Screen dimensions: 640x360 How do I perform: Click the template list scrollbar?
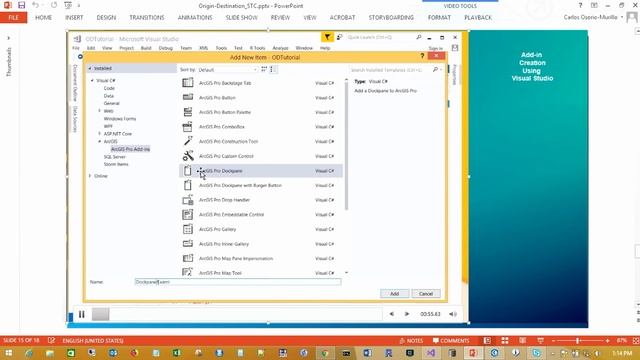347,145
